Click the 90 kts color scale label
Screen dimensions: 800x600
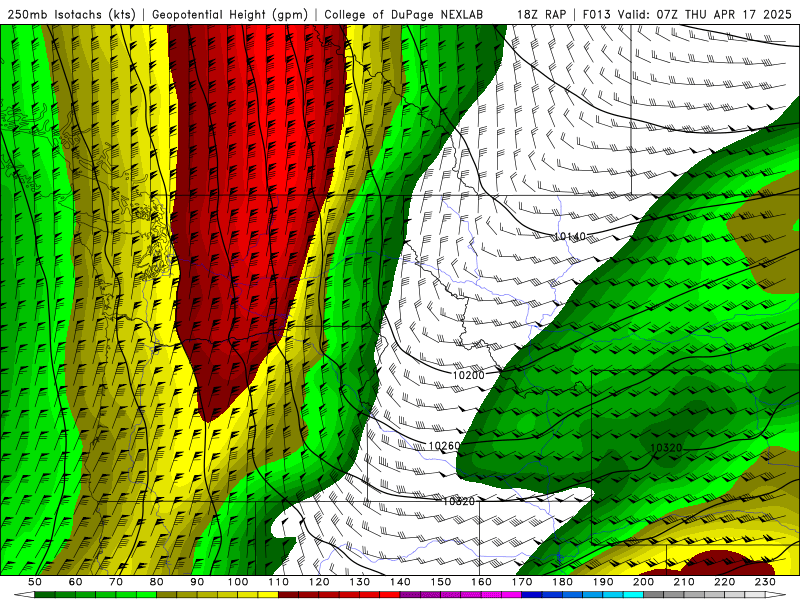coord(197,582)
